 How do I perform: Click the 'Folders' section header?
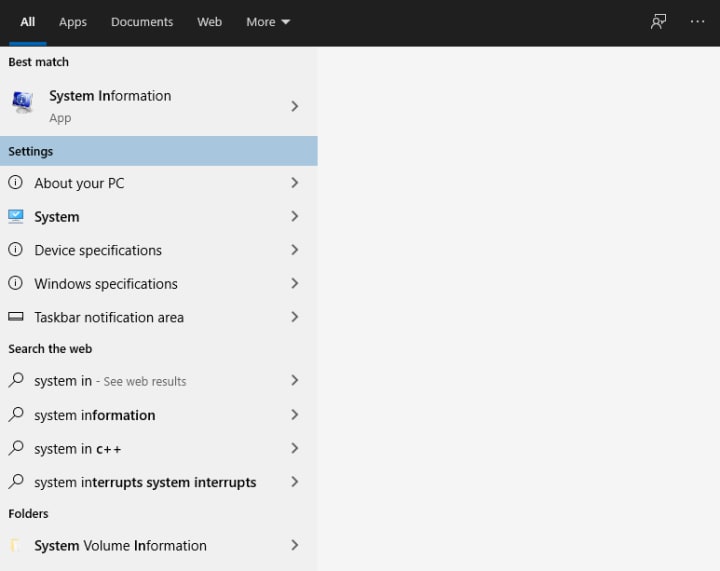click(x=28, y=513)
